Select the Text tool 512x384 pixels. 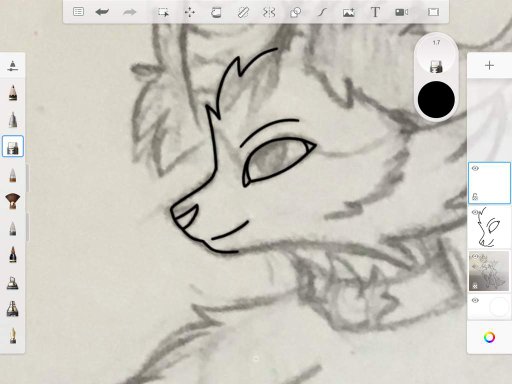point(375,12)
